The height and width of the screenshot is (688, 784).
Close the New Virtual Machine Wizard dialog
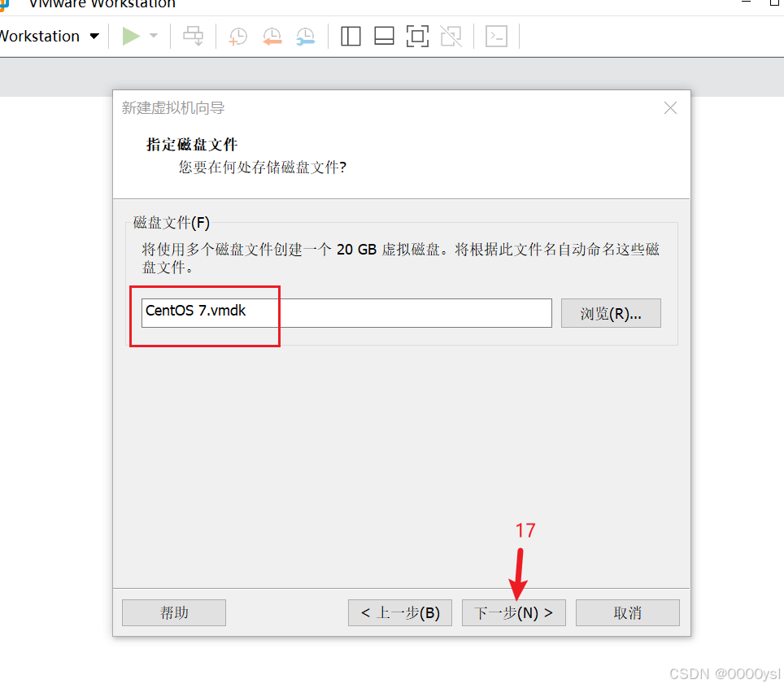[x=670, y=107]
